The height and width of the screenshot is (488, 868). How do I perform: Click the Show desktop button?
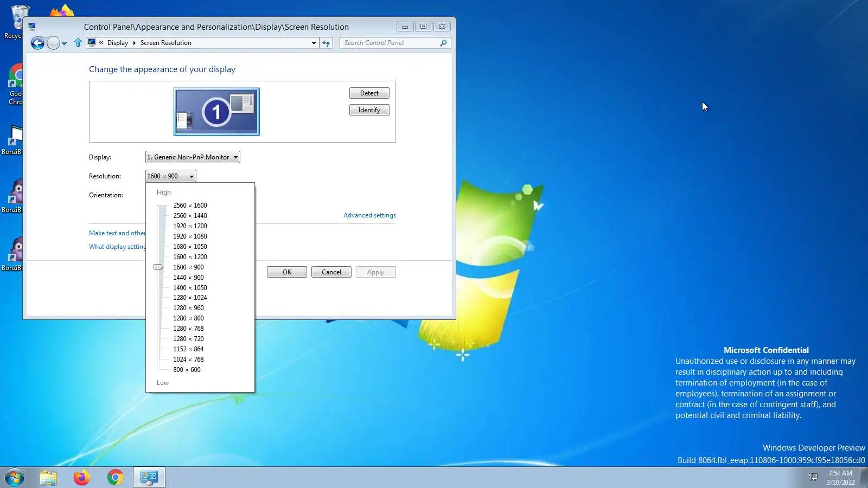tap(864, 478)
